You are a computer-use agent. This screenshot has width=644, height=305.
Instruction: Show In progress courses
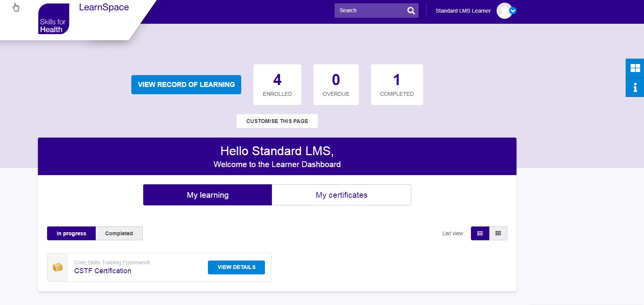(71, 233)
